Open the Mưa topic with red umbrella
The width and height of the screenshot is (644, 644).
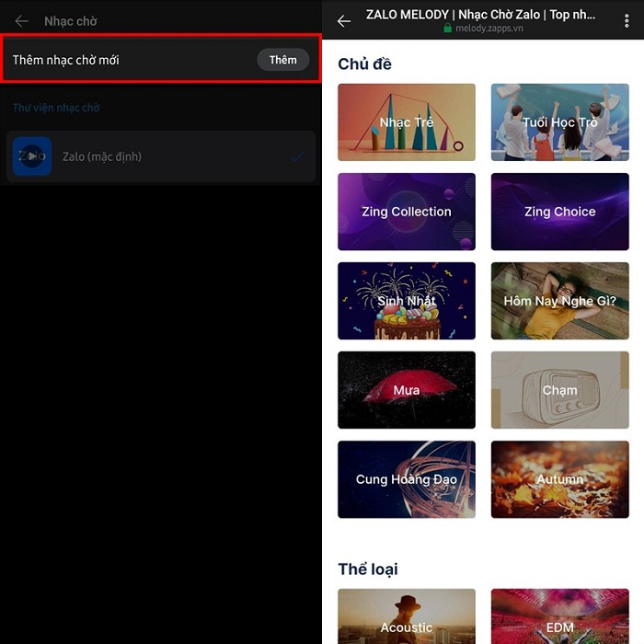[407, 390]
